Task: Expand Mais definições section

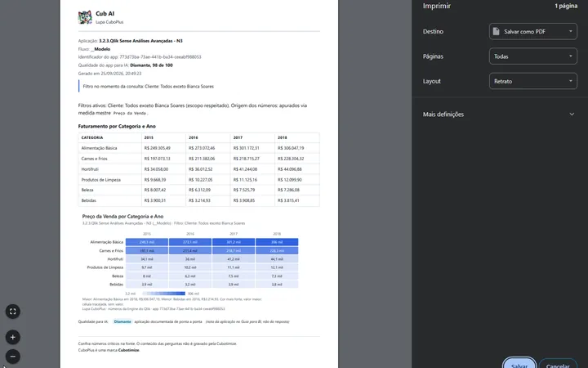Action: 499,114
